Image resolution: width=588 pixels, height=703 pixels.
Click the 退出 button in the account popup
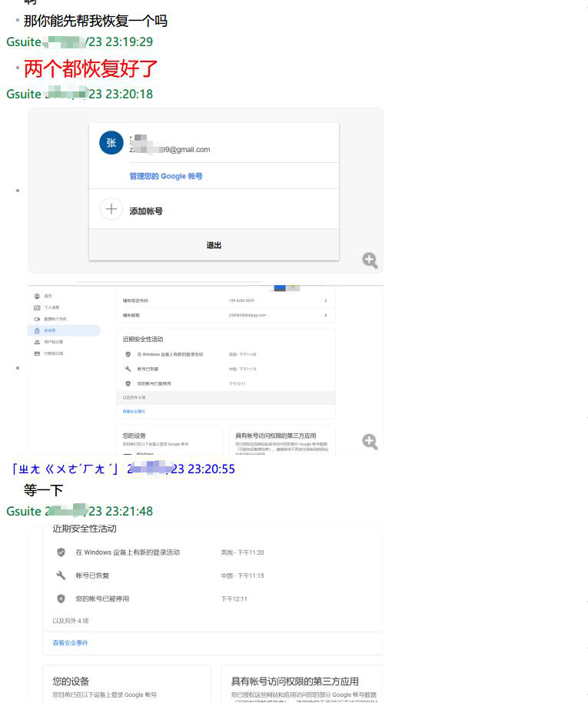point(214,245)
